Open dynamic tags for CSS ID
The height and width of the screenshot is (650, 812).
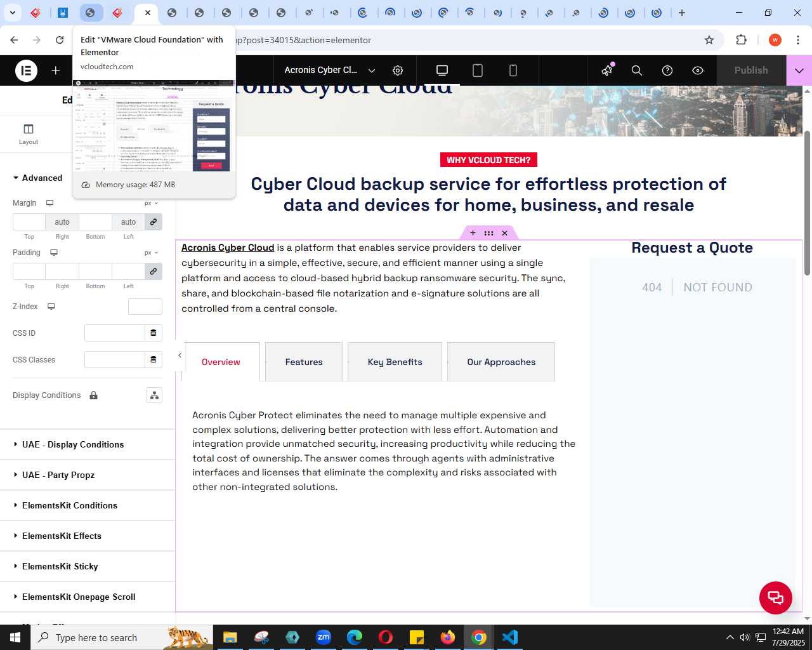tap(154, 333)
